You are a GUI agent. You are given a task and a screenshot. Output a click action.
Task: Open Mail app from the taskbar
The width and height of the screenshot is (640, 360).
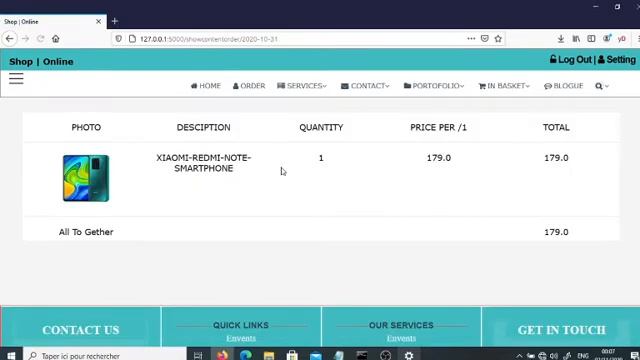click(x=316, y=355)
